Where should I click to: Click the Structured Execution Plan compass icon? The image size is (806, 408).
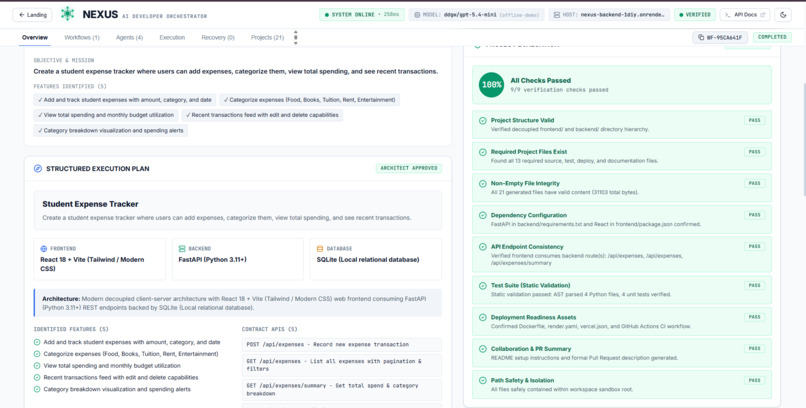point(38,169)
